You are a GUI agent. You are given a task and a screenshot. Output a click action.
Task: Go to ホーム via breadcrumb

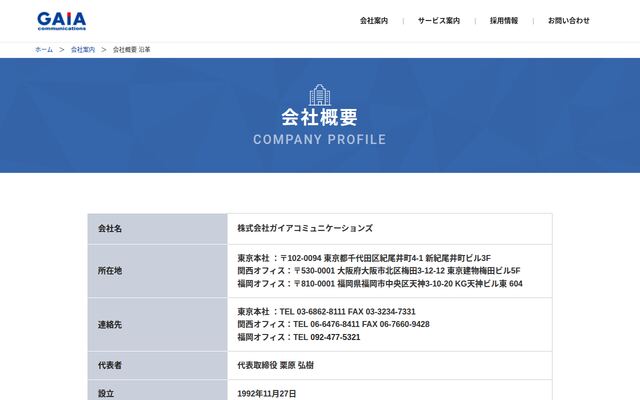(44, 49)
